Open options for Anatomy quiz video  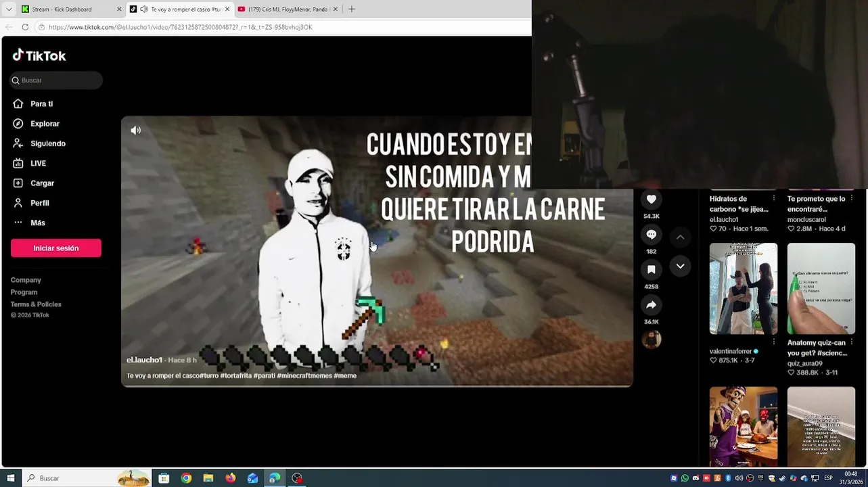click(x=852, y=343)
